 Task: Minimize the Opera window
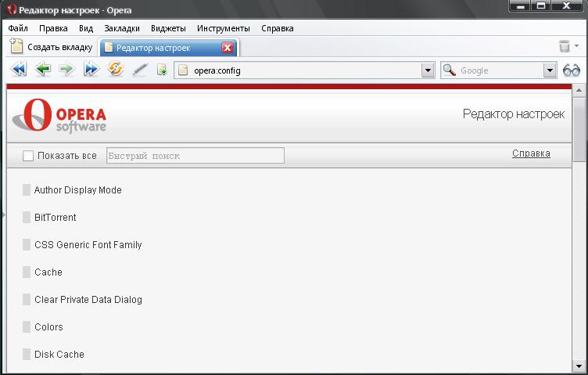[521, 5]
